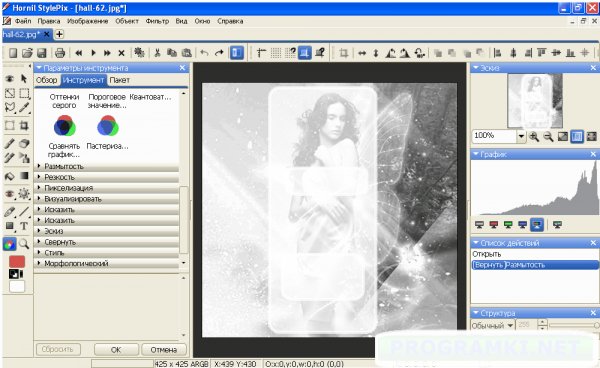
Task: Toggle the highlighted snap button in toolbar
Action: coord(305,53)
